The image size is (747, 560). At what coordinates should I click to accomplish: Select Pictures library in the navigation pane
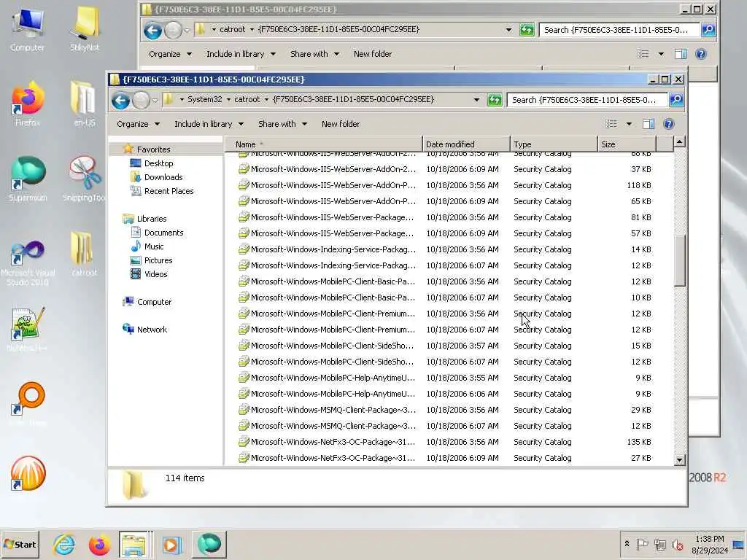(x=158, y=260)
